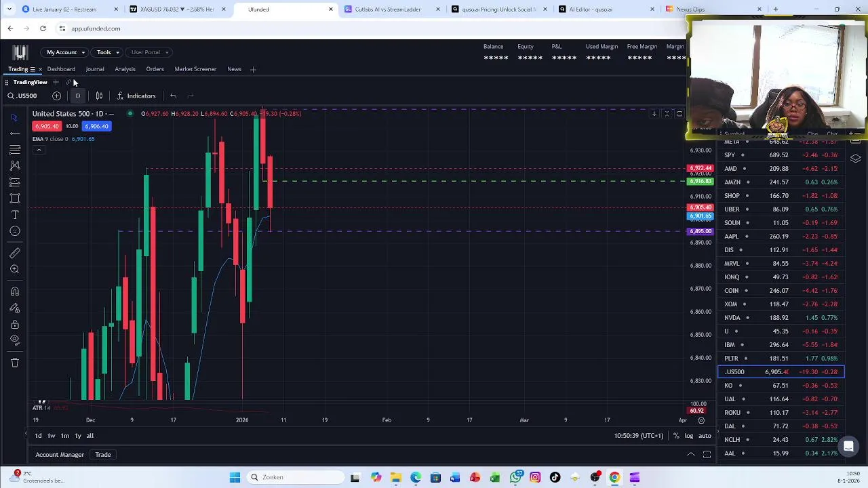Toggle percent scale on price axis
The image size is (868, 488).
point(676,436)
